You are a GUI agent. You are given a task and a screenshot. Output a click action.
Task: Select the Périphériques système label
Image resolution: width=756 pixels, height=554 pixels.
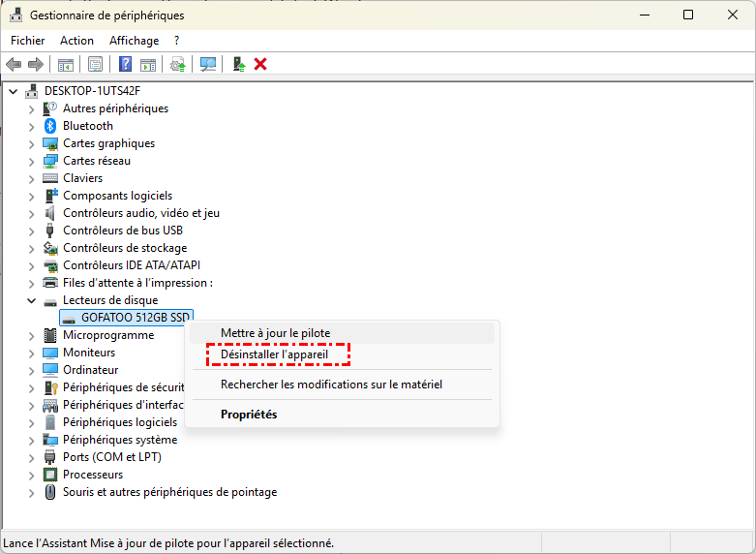pyautogui.click(x=120, y=440)
